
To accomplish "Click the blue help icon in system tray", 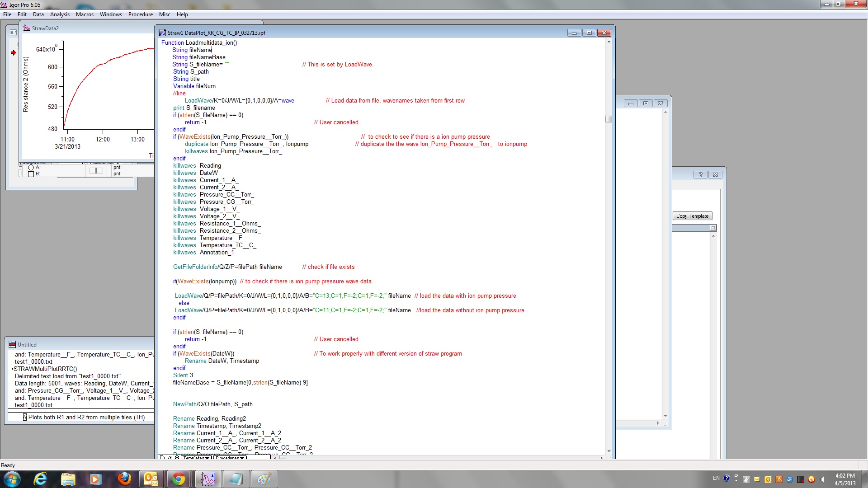I will click(726, 478).
